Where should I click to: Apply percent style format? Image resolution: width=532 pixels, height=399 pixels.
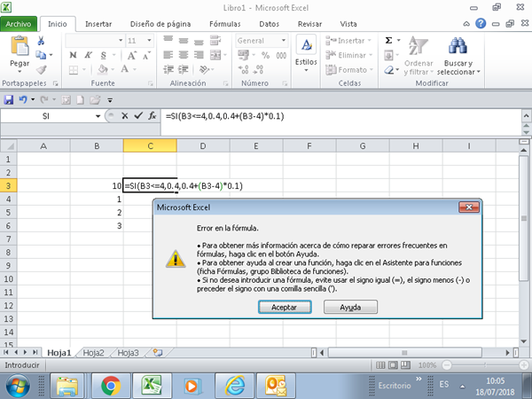[x=265, y=55]
